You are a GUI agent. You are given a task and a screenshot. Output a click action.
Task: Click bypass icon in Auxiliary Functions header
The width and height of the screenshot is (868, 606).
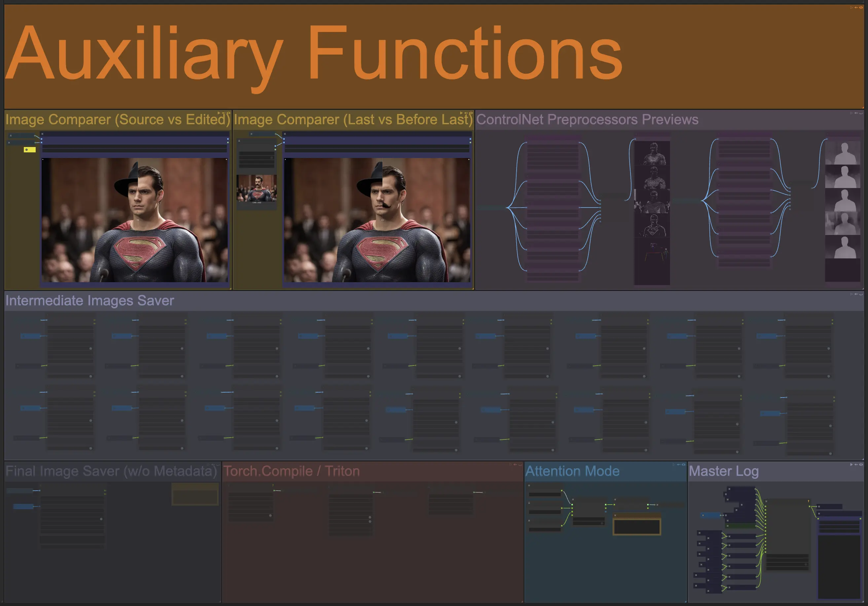[856, 8]
